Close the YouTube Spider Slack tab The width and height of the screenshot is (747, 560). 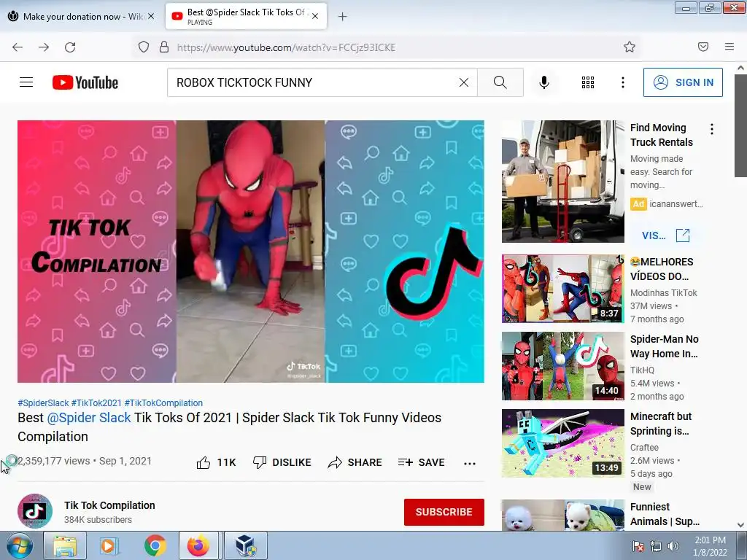(x=315, y=16)
